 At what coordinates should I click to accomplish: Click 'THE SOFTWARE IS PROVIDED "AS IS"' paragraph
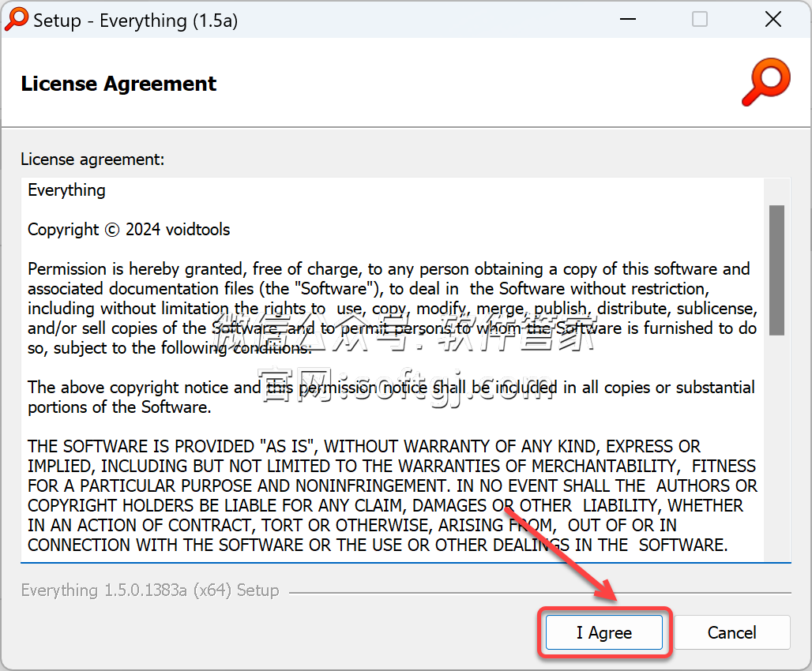point(393,496)
